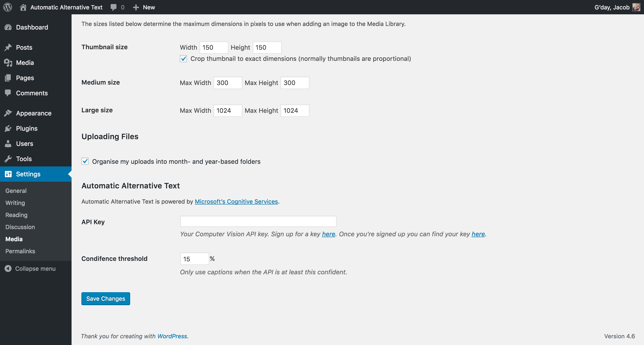Image resolution: width=644 pixels, height=345 pixels.
Task: Open Microsoft's Cognitive Services link
Action: coord(236,201)
